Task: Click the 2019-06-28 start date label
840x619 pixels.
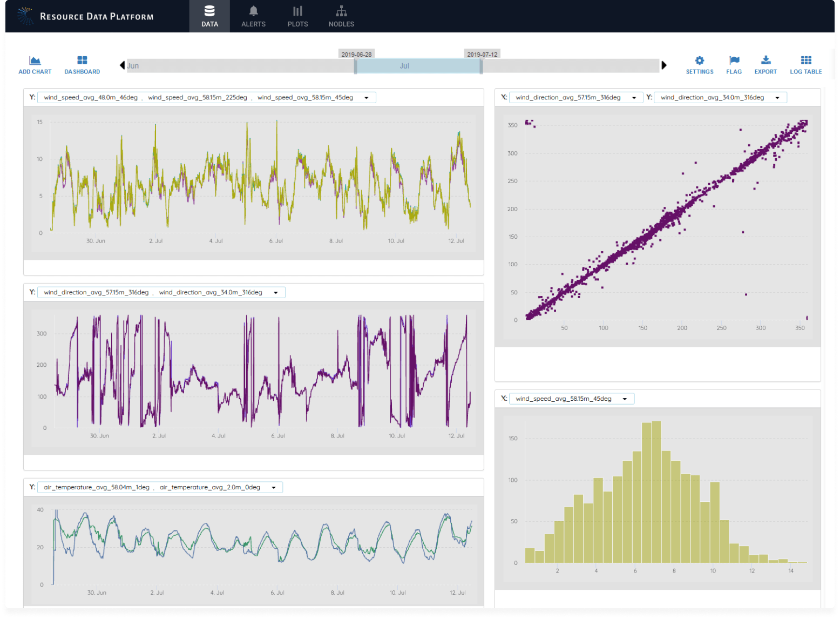Action: pos(356,55)
